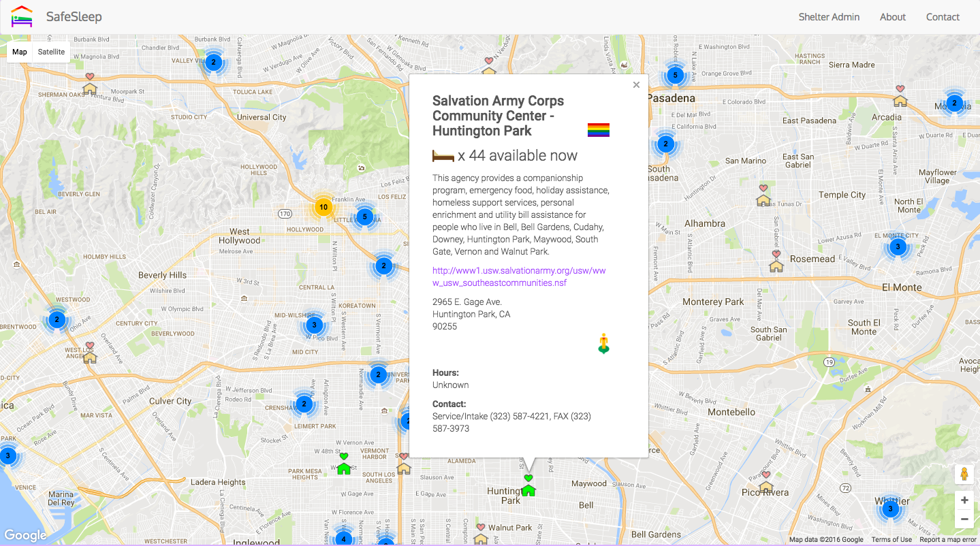The height and width of the screenshot is (546, 980).
Task: Zoom out with the minus button
Action: click(964, 519)
